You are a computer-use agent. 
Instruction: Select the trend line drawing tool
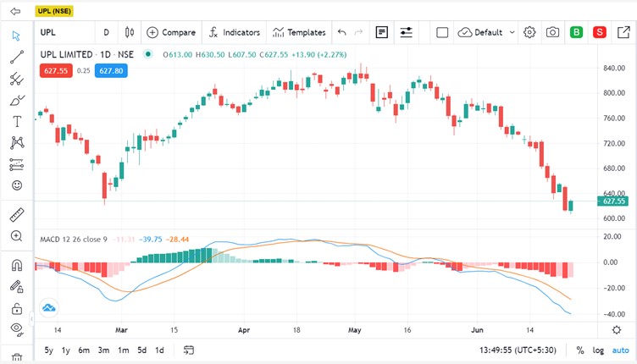pos(17,58)
